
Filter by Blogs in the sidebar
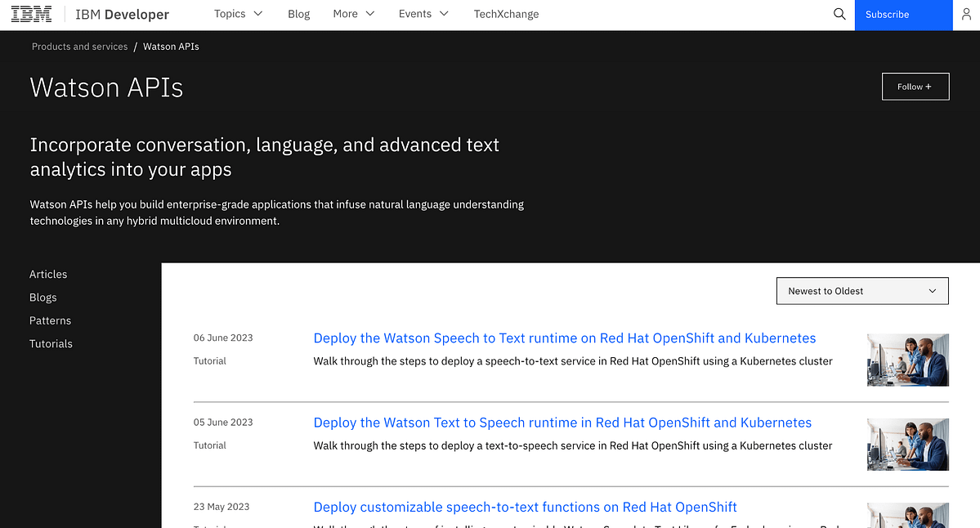coord(43,298)
